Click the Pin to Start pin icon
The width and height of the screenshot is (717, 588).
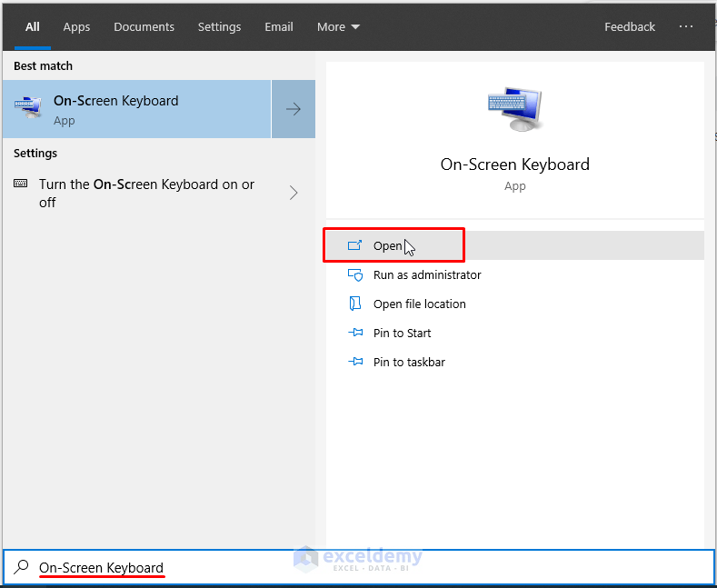click(355, 333)
